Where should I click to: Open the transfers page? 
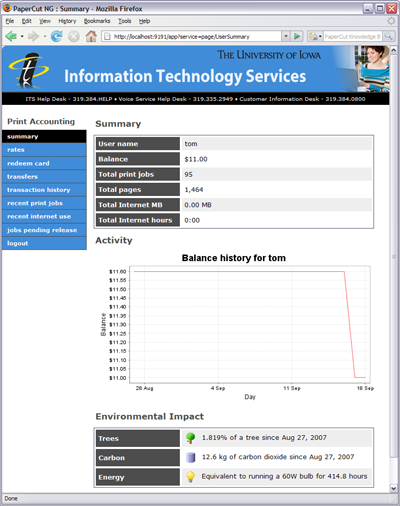44,177
